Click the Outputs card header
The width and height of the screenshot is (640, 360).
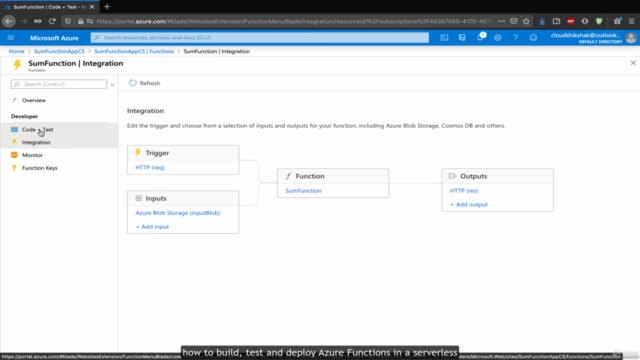click(498, 176)
